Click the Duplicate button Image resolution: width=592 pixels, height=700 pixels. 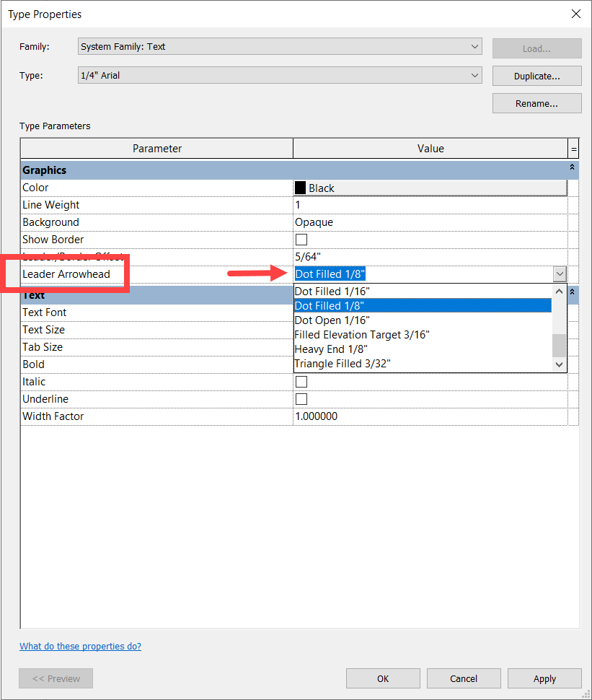coord(536,76)
